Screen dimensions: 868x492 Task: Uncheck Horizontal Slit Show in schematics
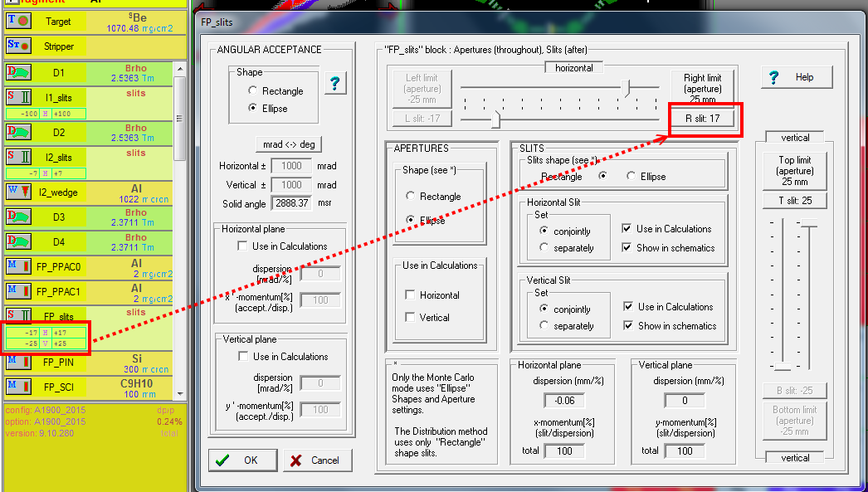627,247
